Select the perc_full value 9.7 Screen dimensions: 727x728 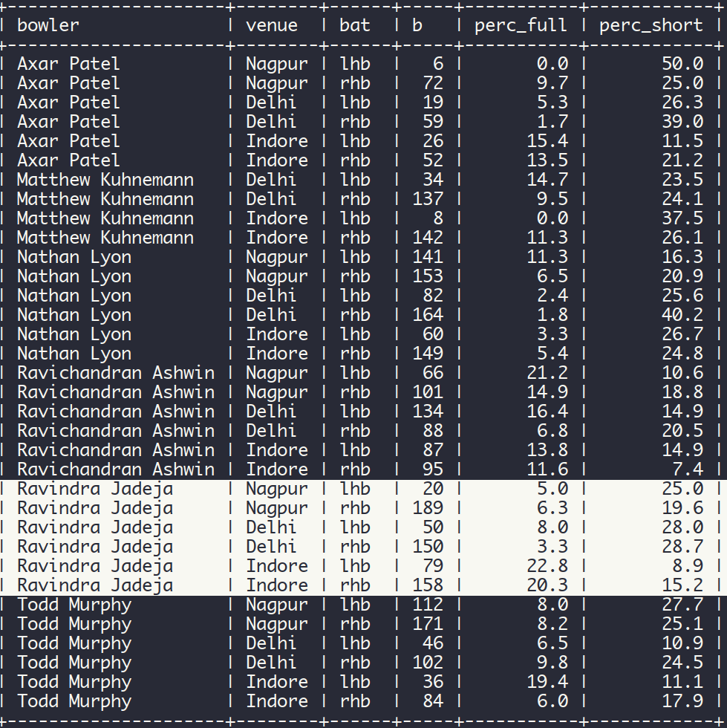click(552, 83)
